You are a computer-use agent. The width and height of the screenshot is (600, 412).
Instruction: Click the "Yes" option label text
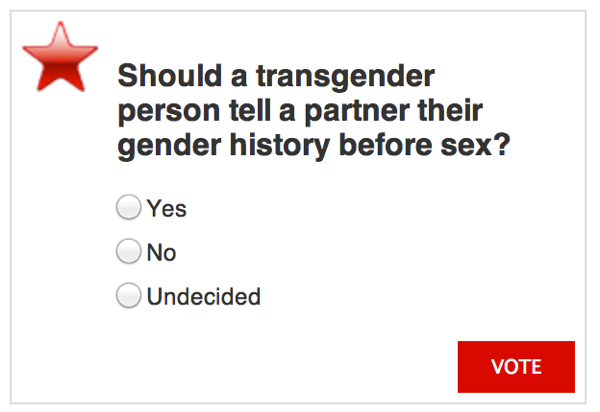click(x=166, y=209)
